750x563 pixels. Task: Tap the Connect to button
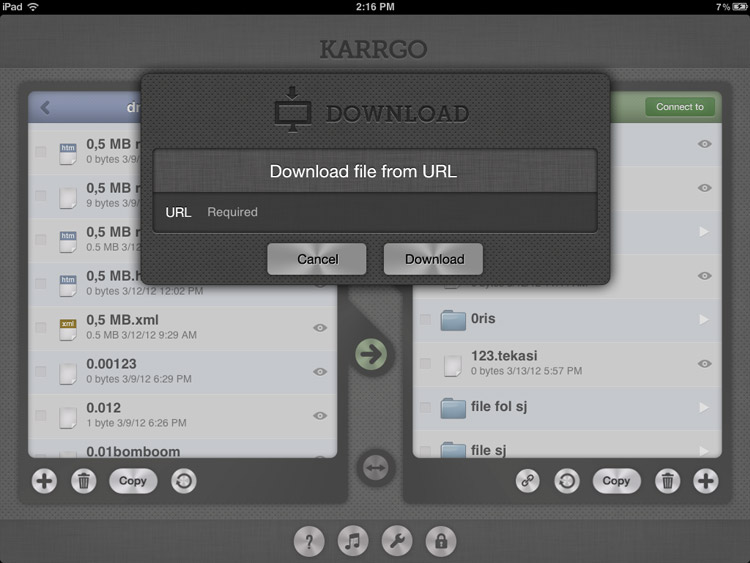pos(680,107)
